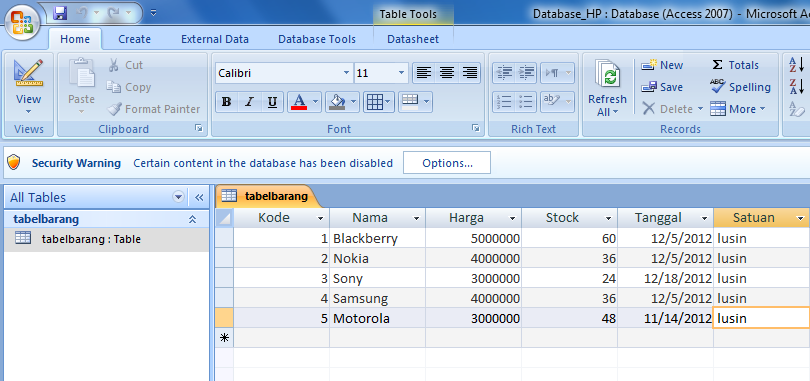Open the More records menu

(x=737, y=109)
